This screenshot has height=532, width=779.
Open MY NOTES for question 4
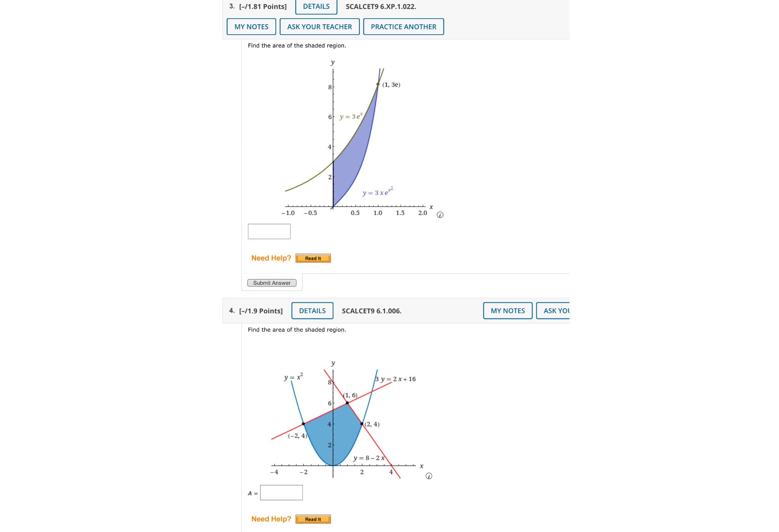coord(507,311)
